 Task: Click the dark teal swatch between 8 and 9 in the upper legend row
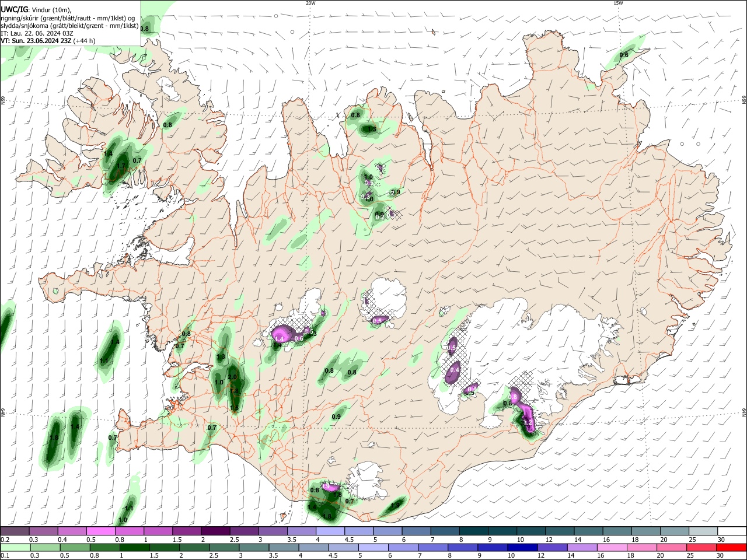pyautogui.click(x=474, y=531)
